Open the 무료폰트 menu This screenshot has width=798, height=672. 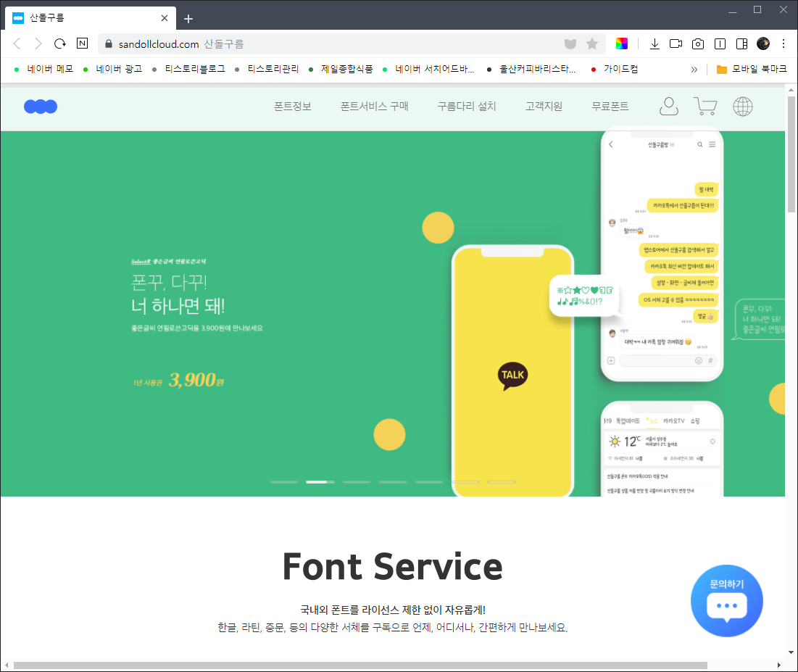[x=610, y=107]
